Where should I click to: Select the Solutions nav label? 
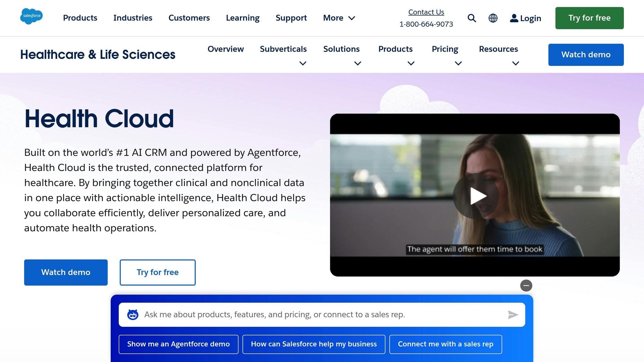click(341, 49)
